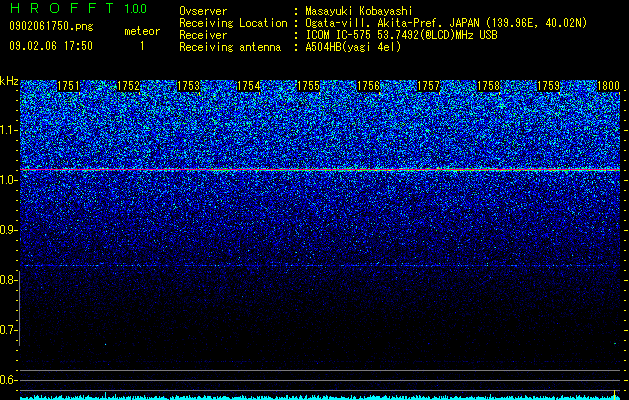This screenshot has width=629, height=400.
Task: Click the 1752 time marker
Action: (x=128, y=86)
